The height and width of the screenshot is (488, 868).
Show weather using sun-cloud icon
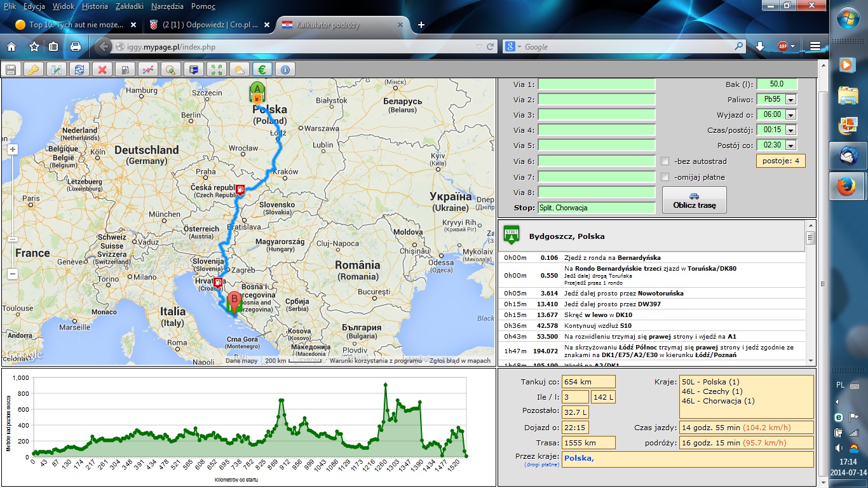[x=239, y=69]
